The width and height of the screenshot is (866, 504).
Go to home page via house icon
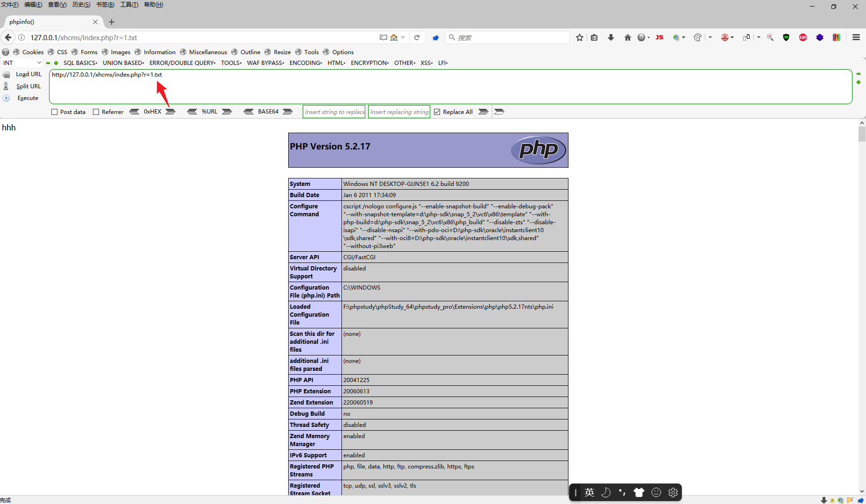point(628,37)
